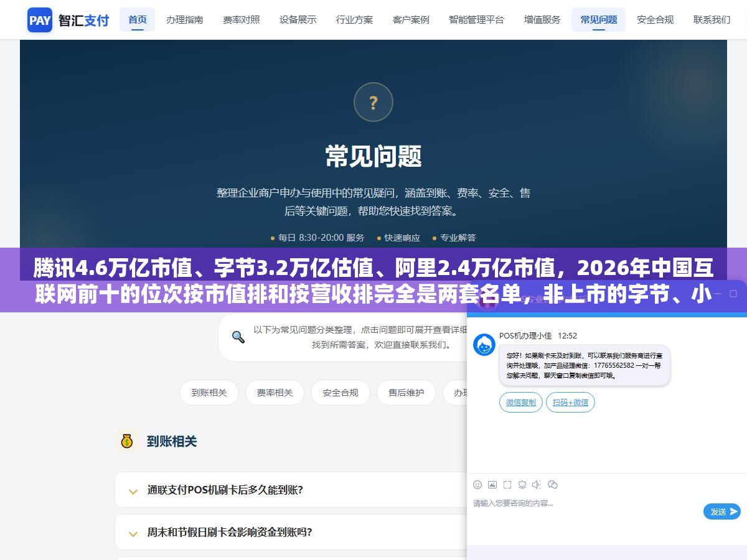The image size is (747, 560).
Task: Select 行业方案 in the top menu
Action: [x=354, y=20]
